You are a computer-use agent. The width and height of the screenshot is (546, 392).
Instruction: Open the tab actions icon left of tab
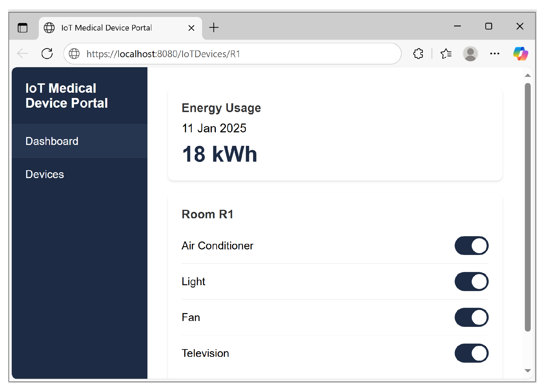point(23,28)
